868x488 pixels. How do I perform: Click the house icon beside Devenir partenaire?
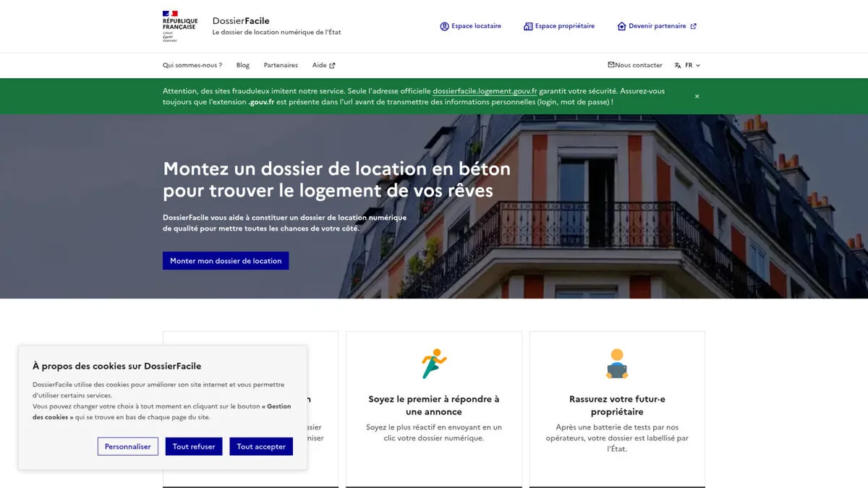click(x=621, y=26)
